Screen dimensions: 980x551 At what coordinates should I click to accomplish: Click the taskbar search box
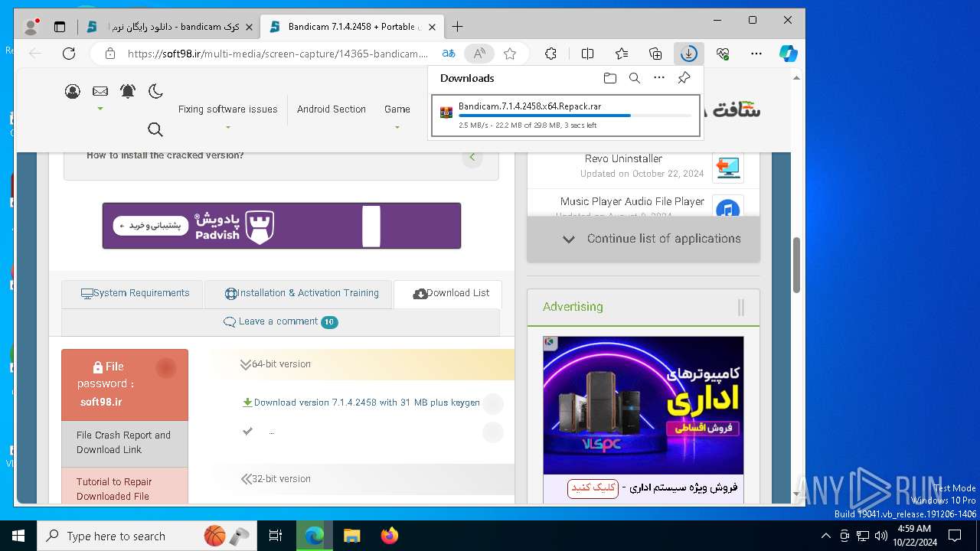(x=148, y=536)
